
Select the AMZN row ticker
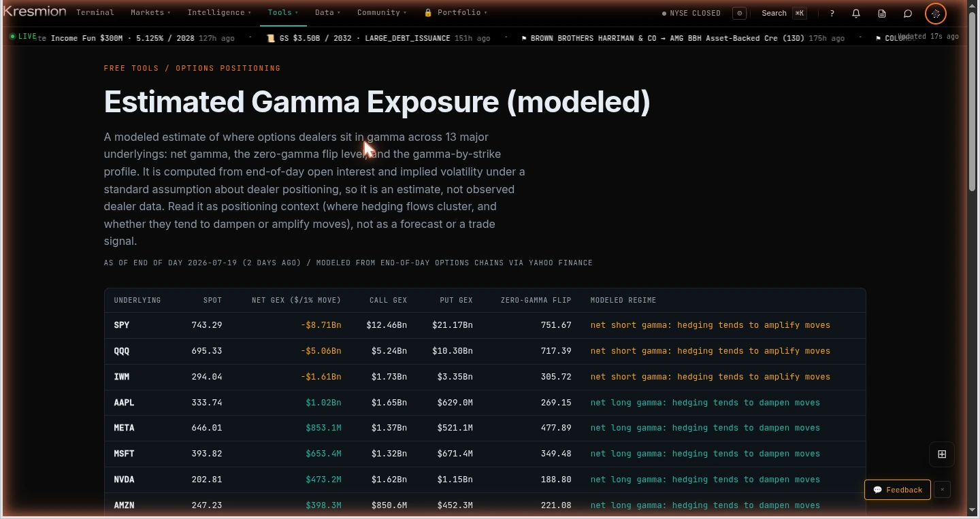(x=124, y=505)
